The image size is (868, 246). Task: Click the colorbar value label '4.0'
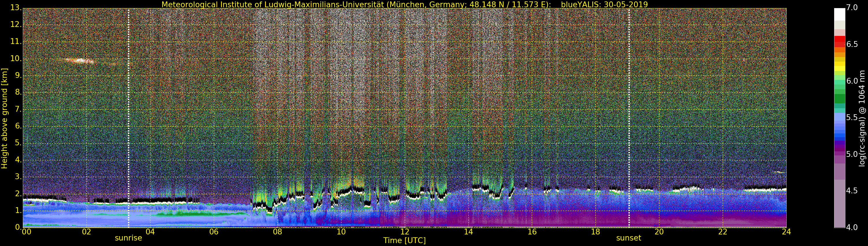852,227
